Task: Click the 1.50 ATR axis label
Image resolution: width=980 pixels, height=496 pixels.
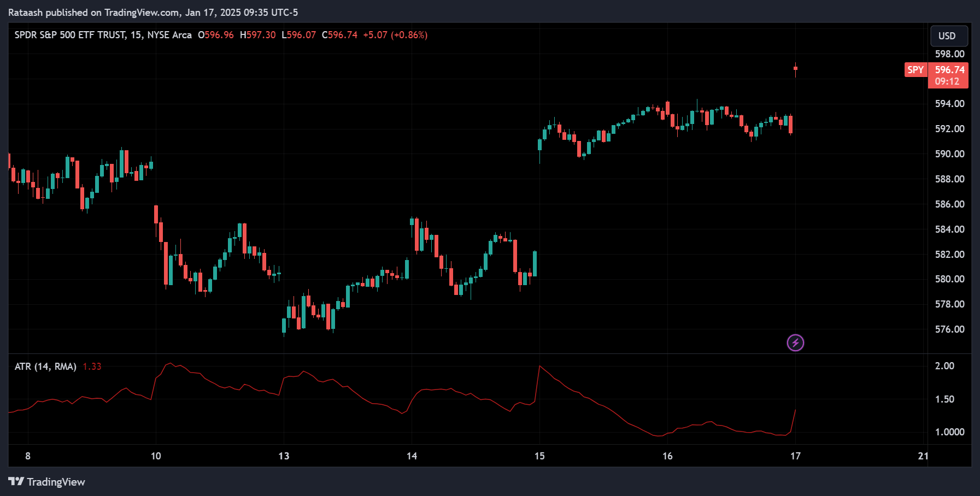Action: tap(944, 399)
